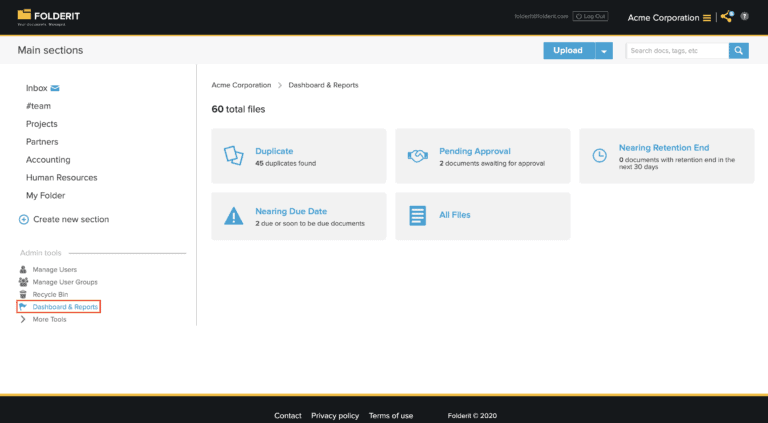Click the Pending Approval handshake icon
Viewport: 768px width, 423px height.
pos(418,156)
